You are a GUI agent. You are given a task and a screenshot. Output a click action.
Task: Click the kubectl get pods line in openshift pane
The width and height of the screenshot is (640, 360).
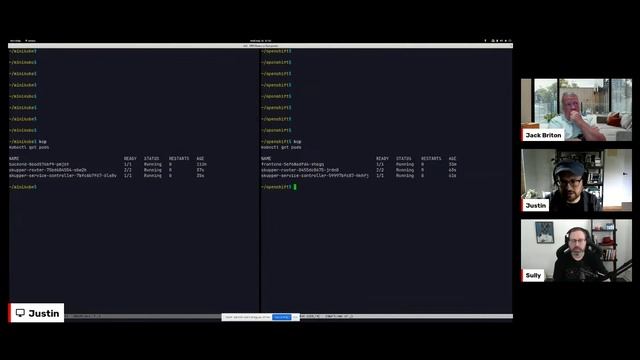tap(281, 147)
